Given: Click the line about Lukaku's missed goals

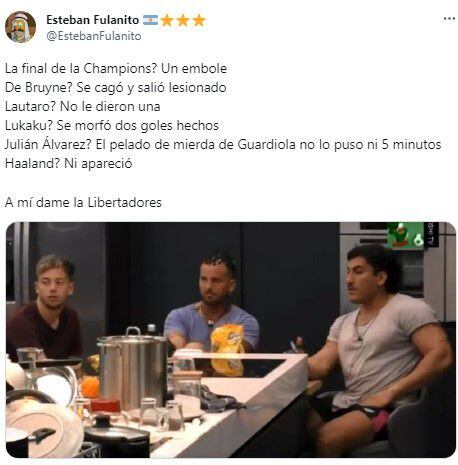Looking at the screenshot, I should point(112,126).
